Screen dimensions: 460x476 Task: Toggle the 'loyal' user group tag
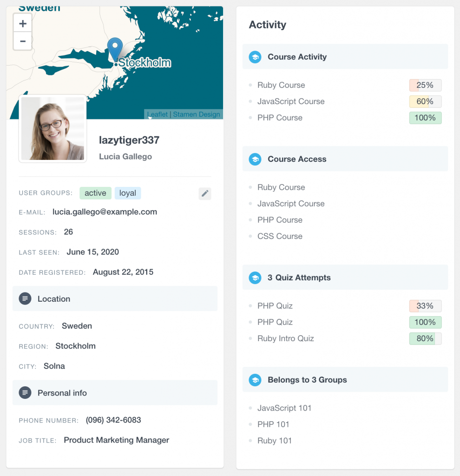pyautogui.click(x=128, y=193)
